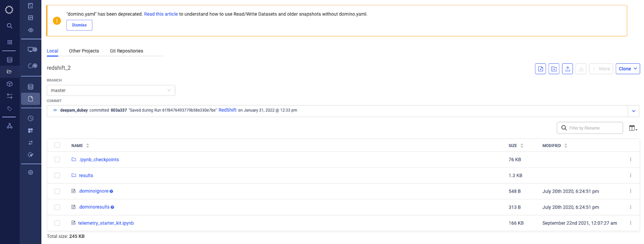Click the upload files icon button
Image resolution: width=644 pixels, height=244 pixels.
567,69
